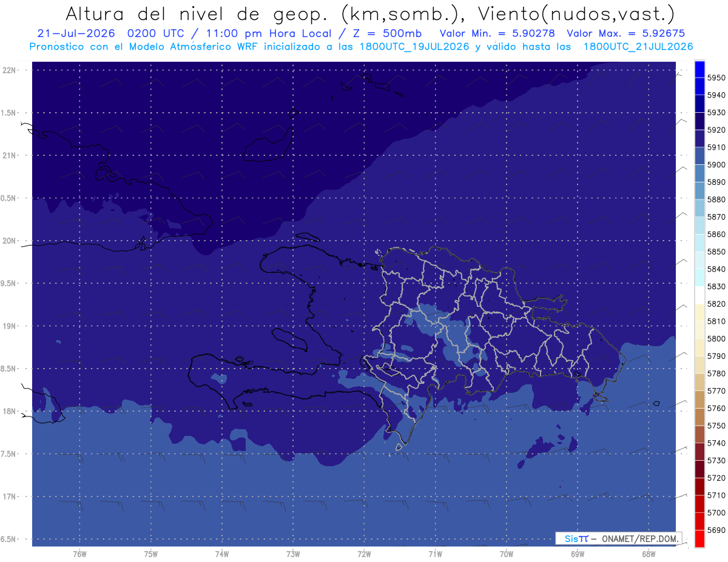Screen dimensions: 728x562
Task: Select 'Valor Min. = 5.90278' text
Action: click(x=497, y=33)
